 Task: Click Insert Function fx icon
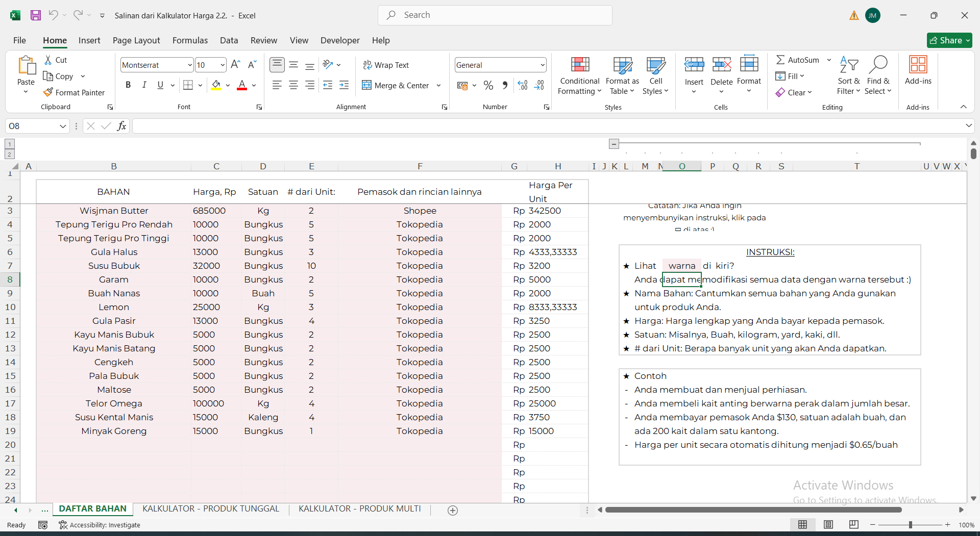click(x=121, y=126)
